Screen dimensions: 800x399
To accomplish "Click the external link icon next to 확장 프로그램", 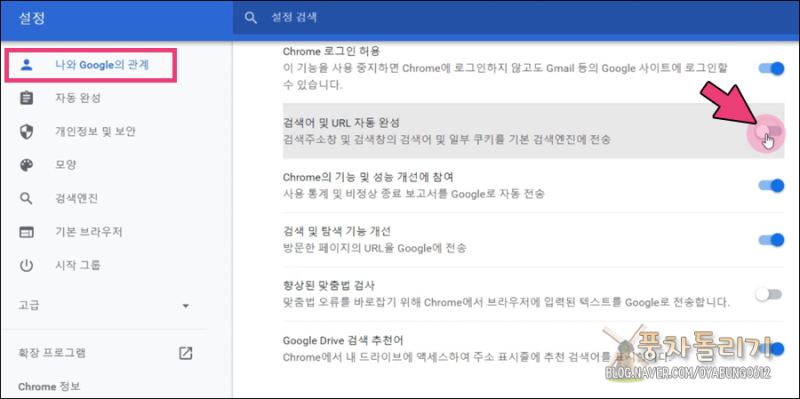I will click(185, 353).
